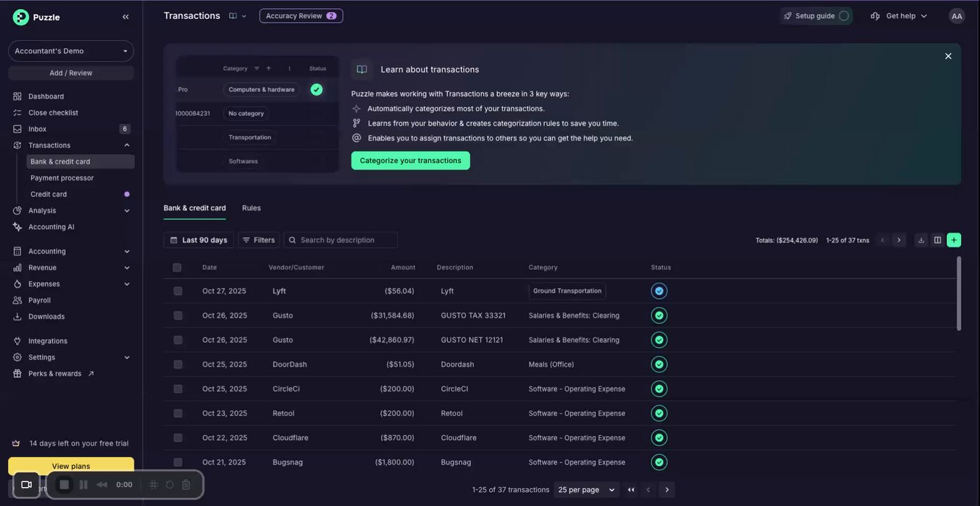Tick checkbox for Gusto ($42,860.97) row
Screen dimensions: 980x506
pos(178,340)
